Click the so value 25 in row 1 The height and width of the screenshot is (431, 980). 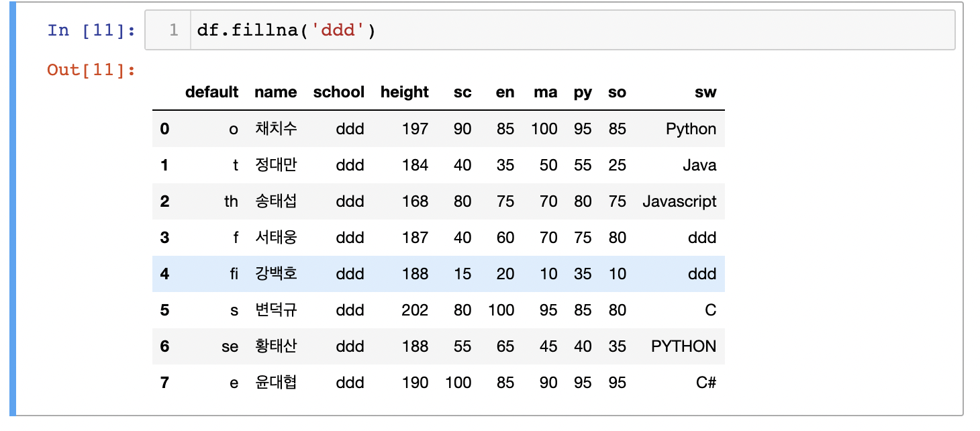point(618,165)
